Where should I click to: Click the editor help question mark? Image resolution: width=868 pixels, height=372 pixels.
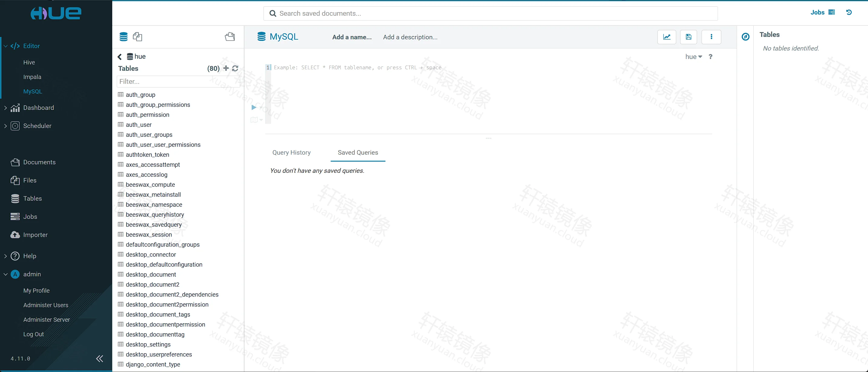(x=711, y=57)
